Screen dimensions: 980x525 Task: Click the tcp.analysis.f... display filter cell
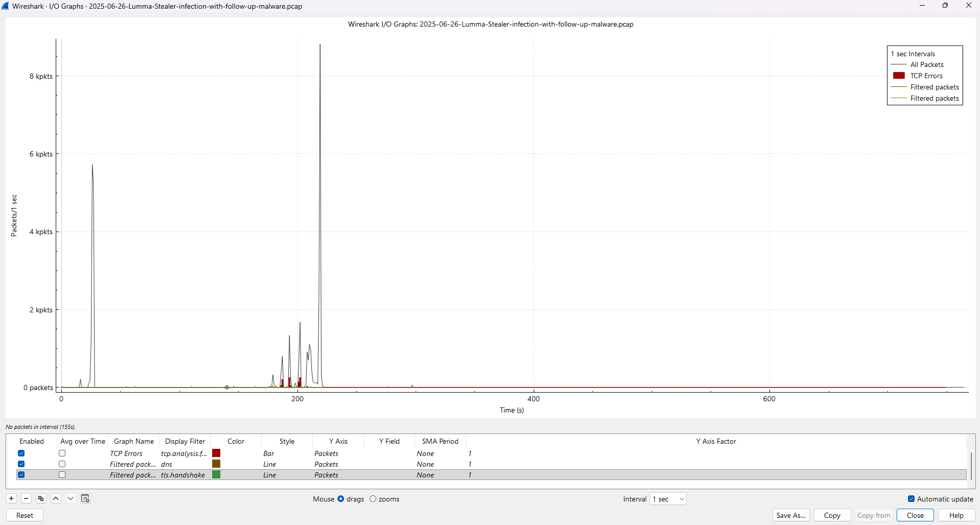click(x=184, y=453)
